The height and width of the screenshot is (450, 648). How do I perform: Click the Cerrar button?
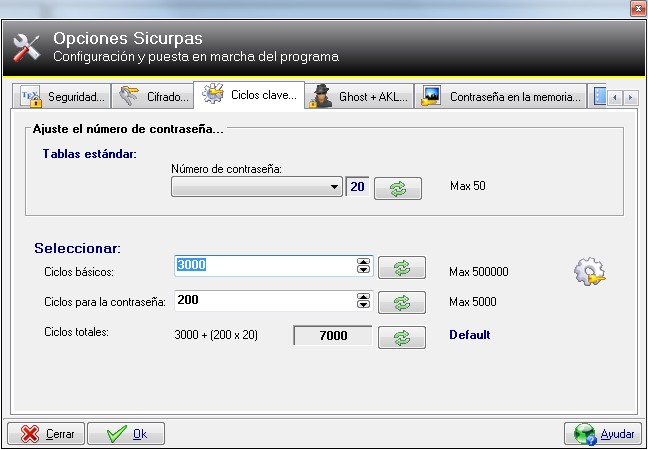pyautogui.click(x=46, y=433)
